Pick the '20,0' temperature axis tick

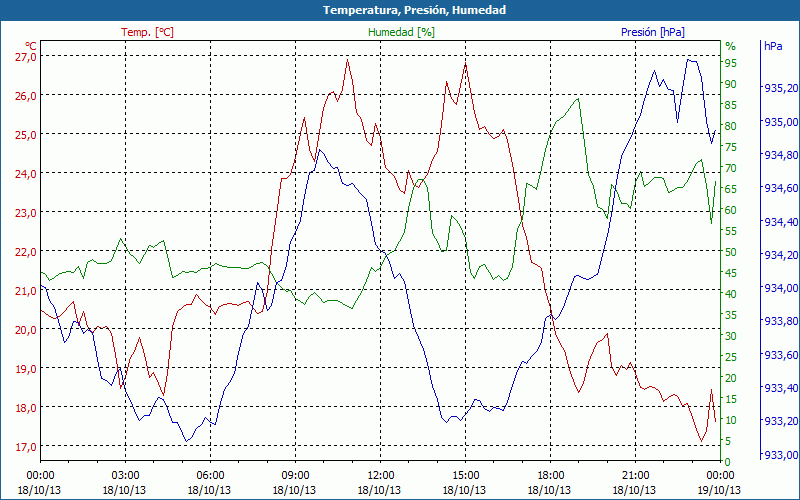tap(27, 330)
